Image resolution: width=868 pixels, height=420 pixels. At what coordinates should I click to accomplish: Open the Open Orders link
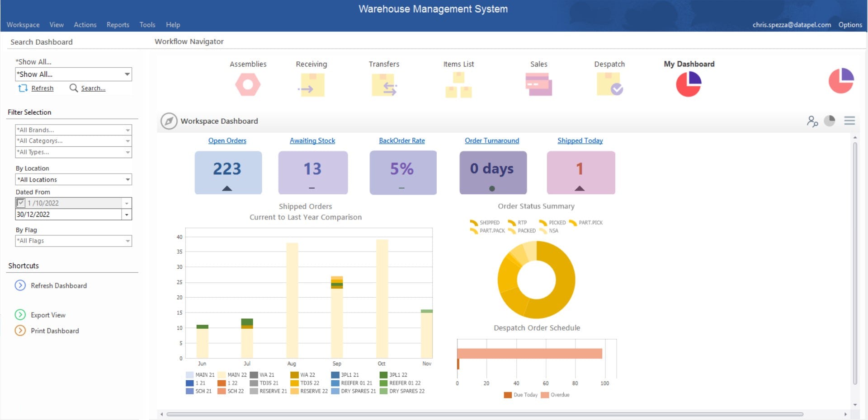(227, 140)
